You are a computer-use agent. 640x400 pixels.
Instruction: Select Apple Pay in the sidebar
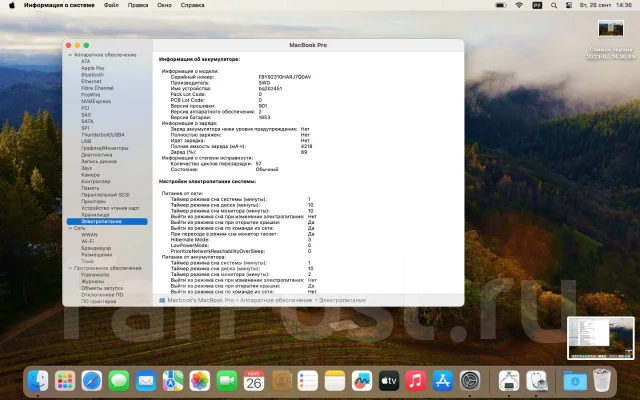(93, 68)
